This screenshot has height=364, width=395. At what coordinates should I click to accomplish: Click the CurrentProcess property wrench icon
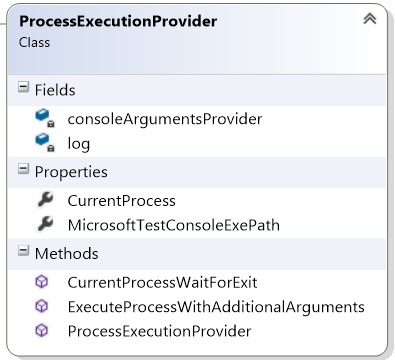point(45,200)
